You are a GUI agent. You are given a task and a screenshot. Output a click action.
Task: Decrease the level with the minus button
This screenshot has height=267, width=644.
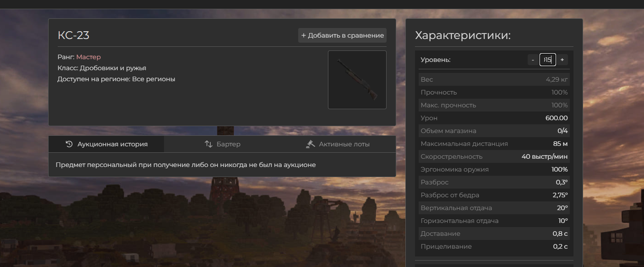point(533,60)
